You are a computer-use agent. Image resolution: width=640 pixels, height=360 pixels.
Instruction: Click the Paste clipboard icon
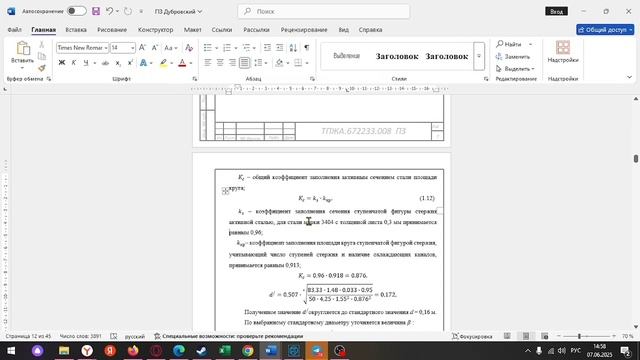[x=23, y=48]
